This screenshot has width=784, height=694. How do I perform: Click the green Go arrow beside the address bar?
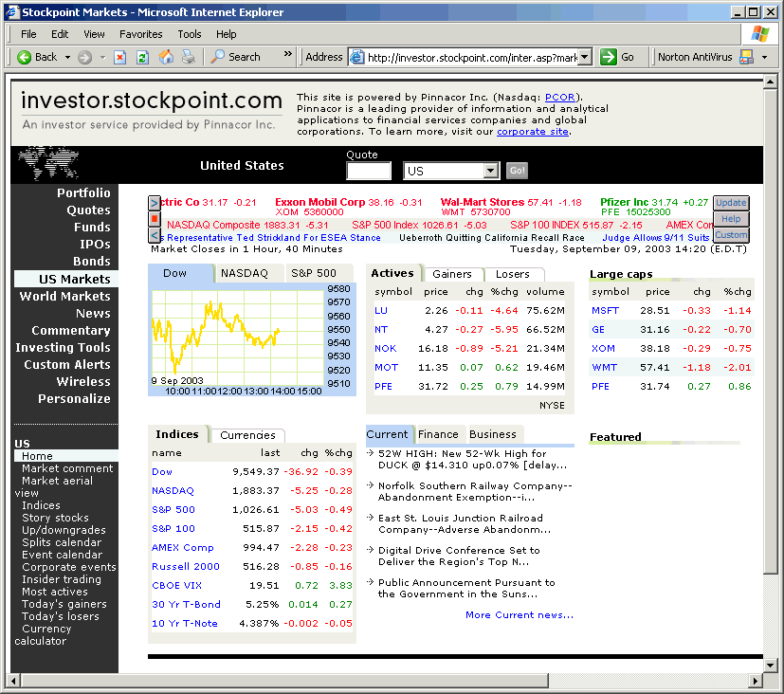(x=608, y=58)
